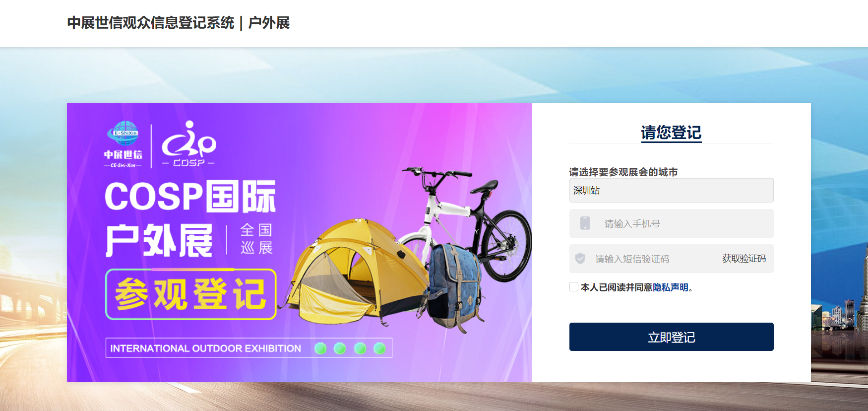Click the 中展世信观众信息登记系统 page title
Image resolution: width=868 pixels, height=411 pixels.
[151, 23]
